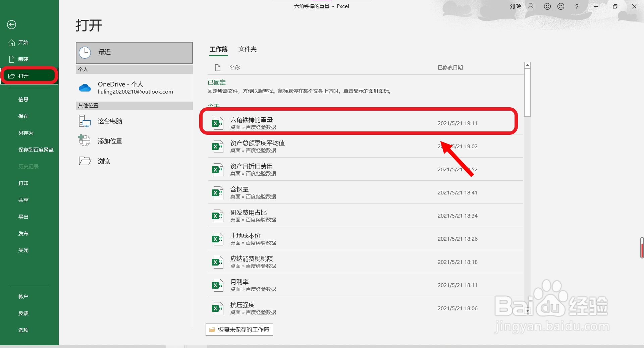Open the 月利率 workbook
The image size is (644, 348).
click(x=366, y=285)
